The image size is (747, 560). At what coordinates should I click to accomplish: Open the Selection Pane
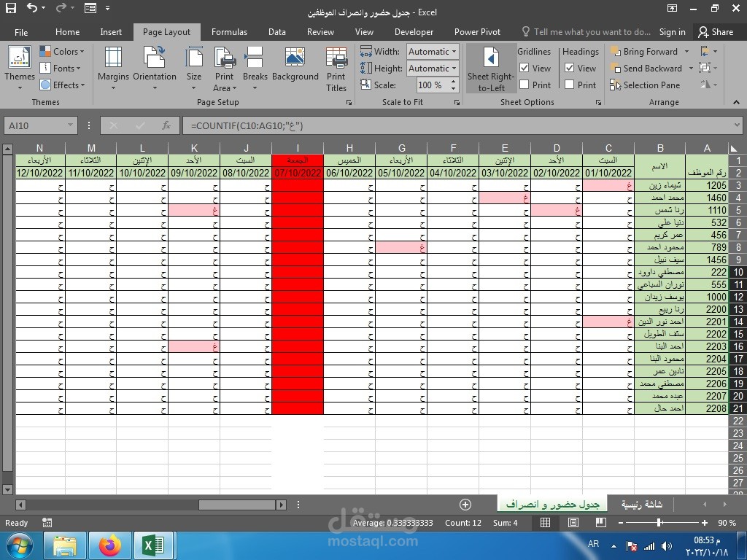point(645,85)
